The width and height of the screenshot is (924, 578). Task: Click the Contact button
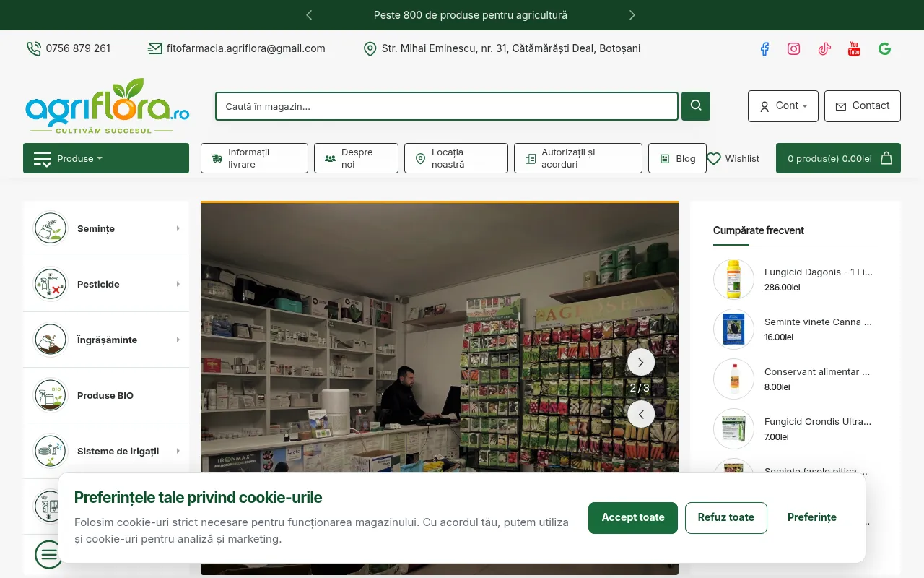pyautogui.click(x=863, y=106)
